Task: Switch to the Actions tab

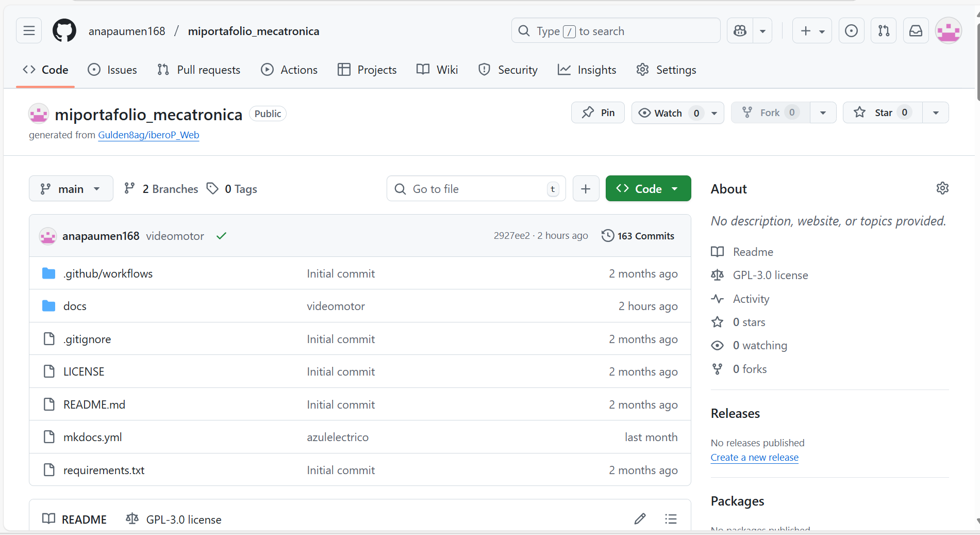Action: (289, 70)
